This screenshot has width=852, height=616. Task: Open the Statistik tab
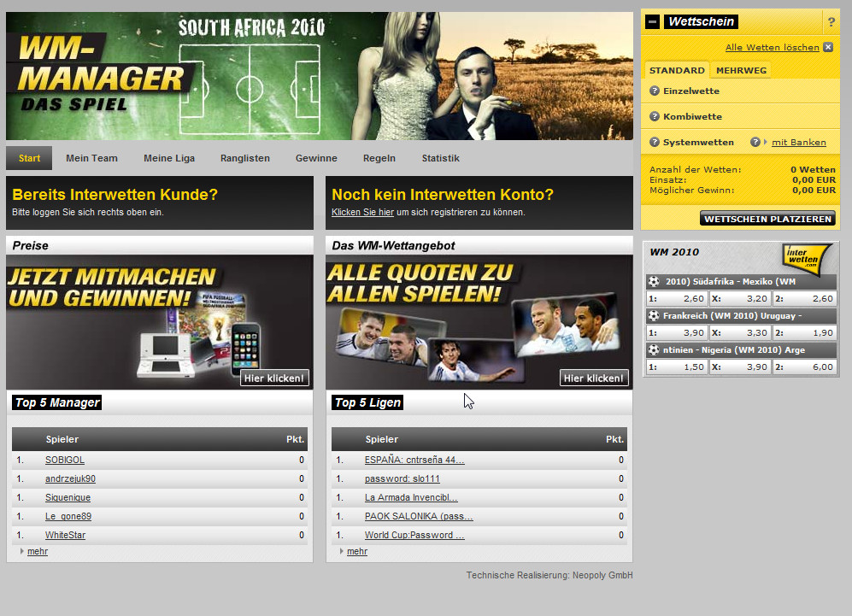click(441, 158)
